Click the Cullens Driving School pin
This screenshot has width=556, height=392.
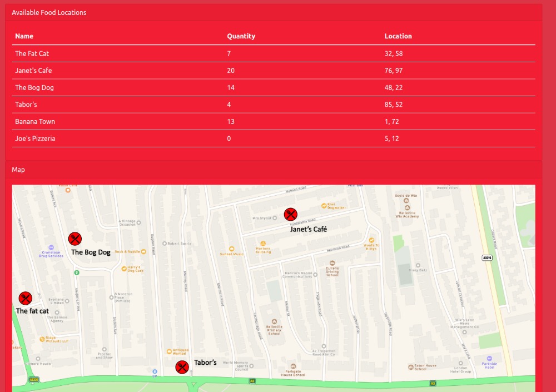[x=332, y=263]
